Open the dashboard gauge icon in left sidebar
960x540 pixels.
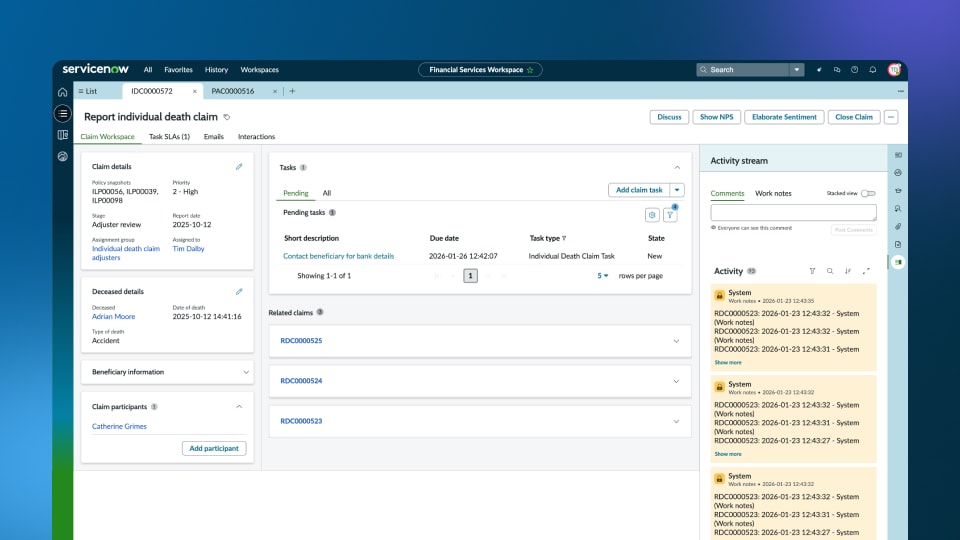click(x=62, y=156)
